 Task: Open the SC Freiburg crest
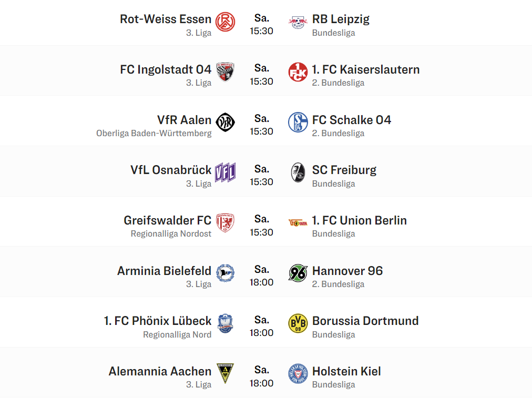pos(298,172)
